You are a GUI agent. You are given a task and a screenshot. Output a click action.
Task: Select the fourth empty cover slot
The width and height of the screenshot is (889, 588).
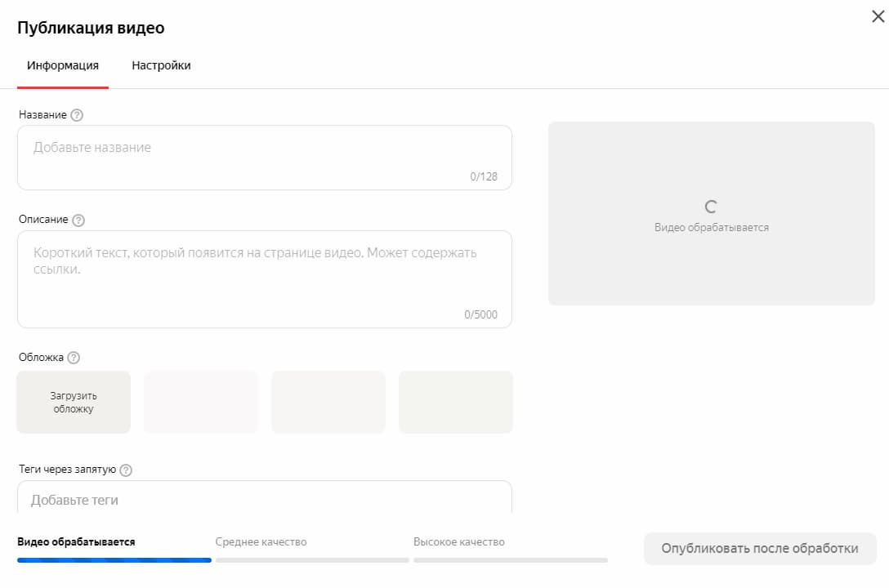(456, 402)
